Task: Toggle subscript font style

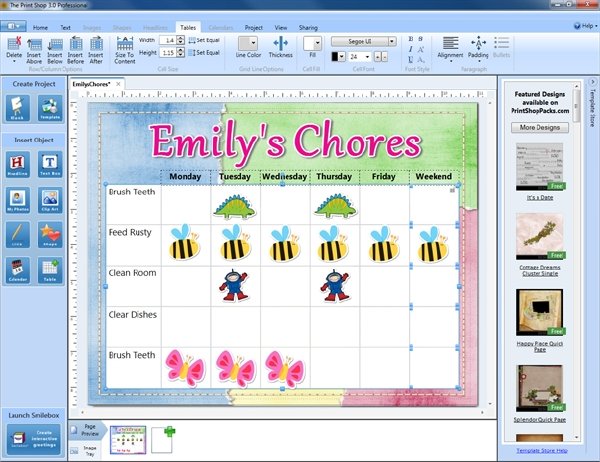Action: [x=421, y=60]
